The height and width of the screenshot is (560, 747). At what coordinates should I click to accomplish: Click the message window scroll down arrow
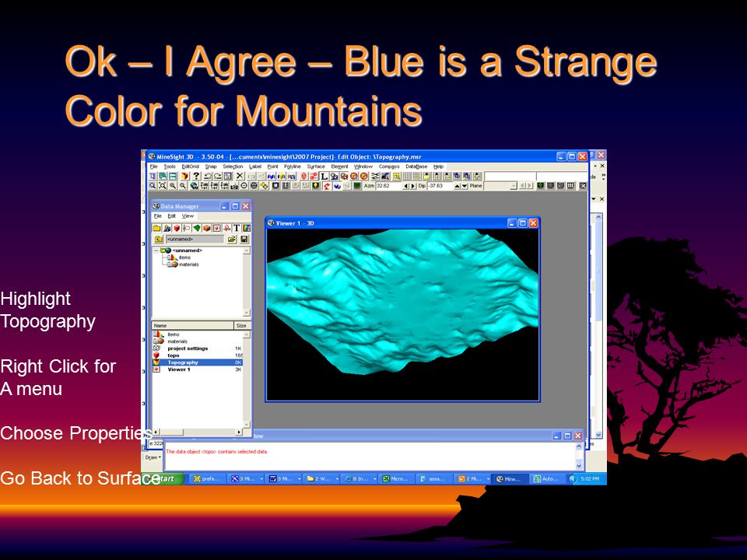click(x=579, y=465)
